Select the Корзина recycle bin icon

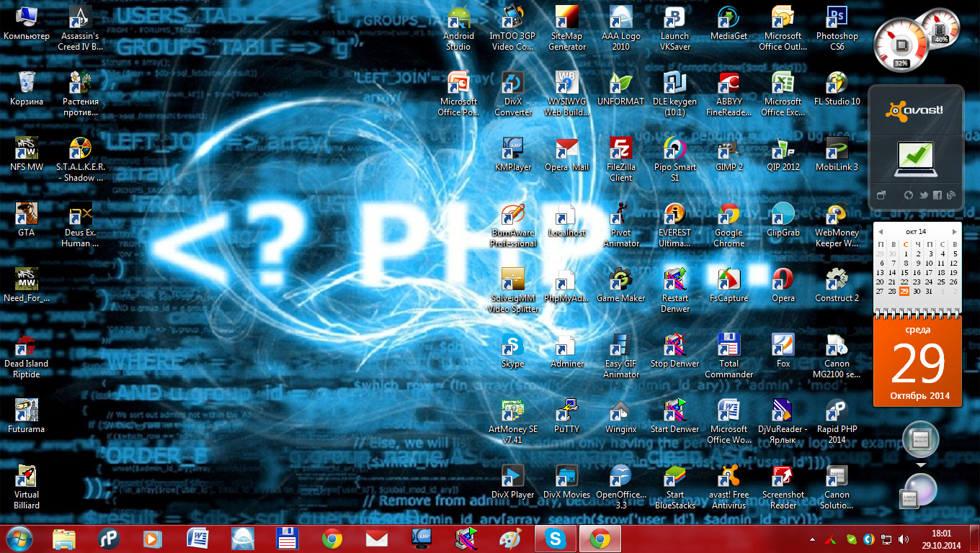tap(26, 89)
